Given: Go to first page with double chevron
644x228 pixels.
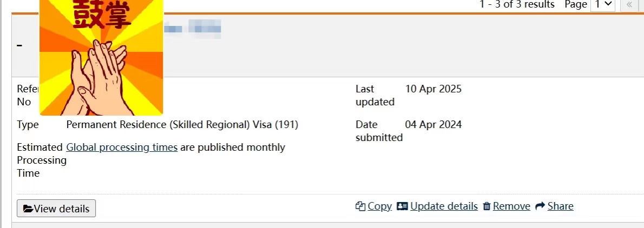Looking at the screenshot, I should (x=629, y=4).
